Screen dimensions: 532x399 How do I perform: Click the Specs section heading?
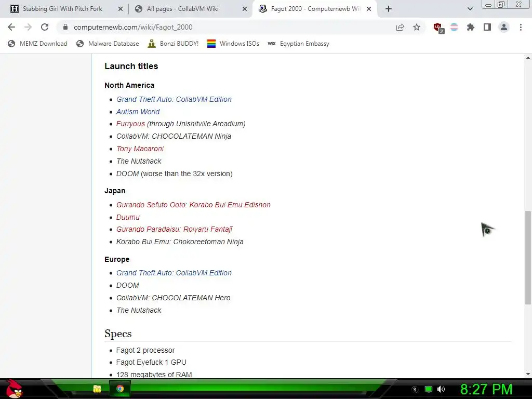click(x=118, y=334)
